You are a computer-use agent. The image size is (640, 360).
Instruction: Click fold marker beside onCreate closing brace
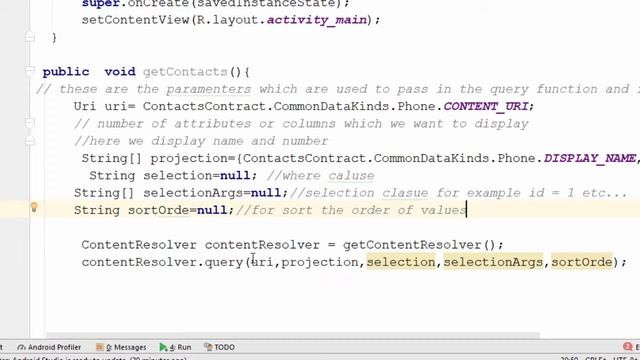[x=29, y=38]
